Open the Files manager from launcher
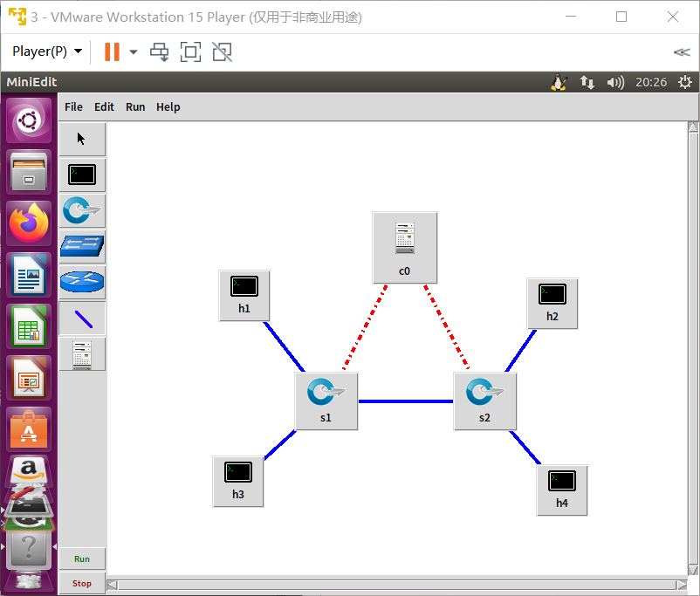 [29, 172]
